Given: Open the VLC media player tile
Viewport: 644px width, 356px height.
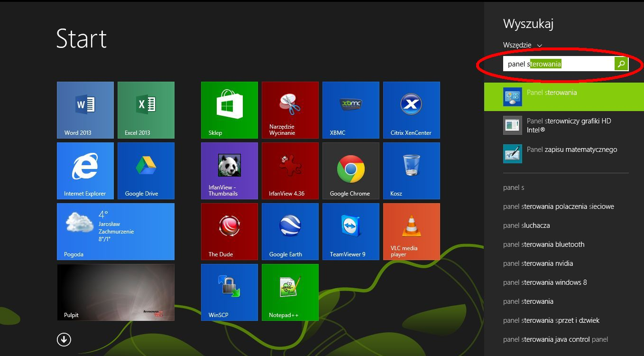Looking at the screenshot, I should point(412,232).
